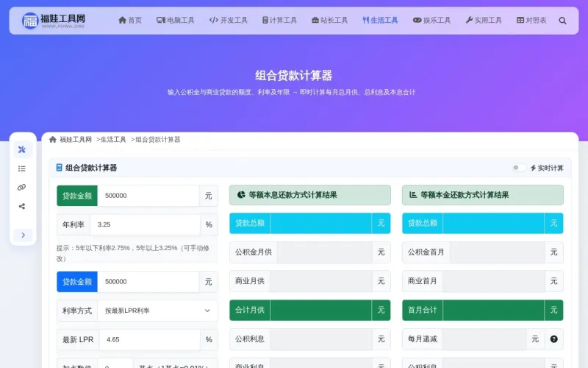
Task: Click the lightning icon beside 实时计算
Action: click(x=533, y=168)
